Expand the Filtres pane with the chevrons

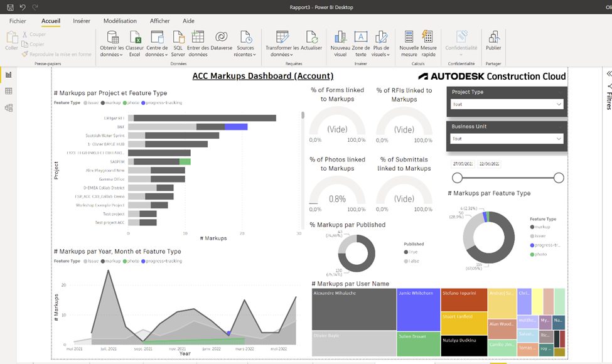tap(609, 73)
